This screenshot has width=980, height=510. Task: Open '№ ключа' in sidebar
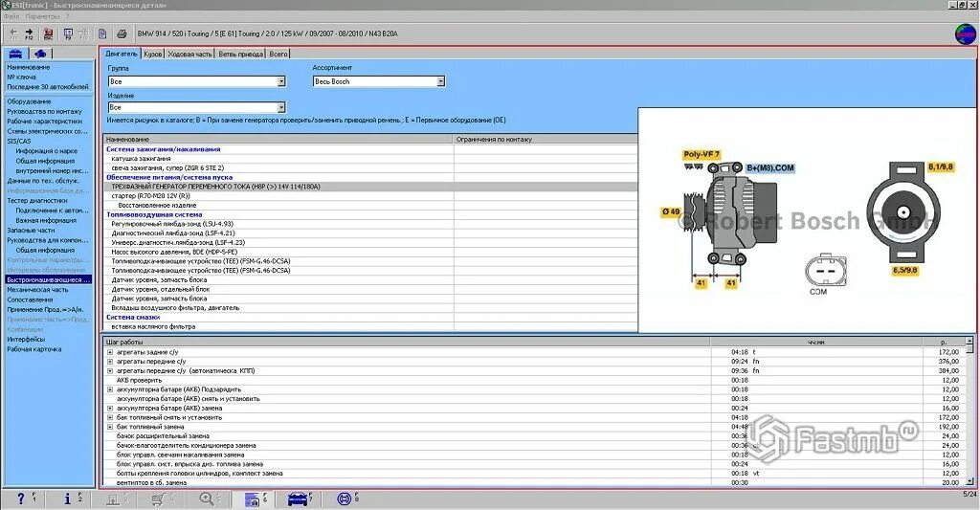coord(21,77)
